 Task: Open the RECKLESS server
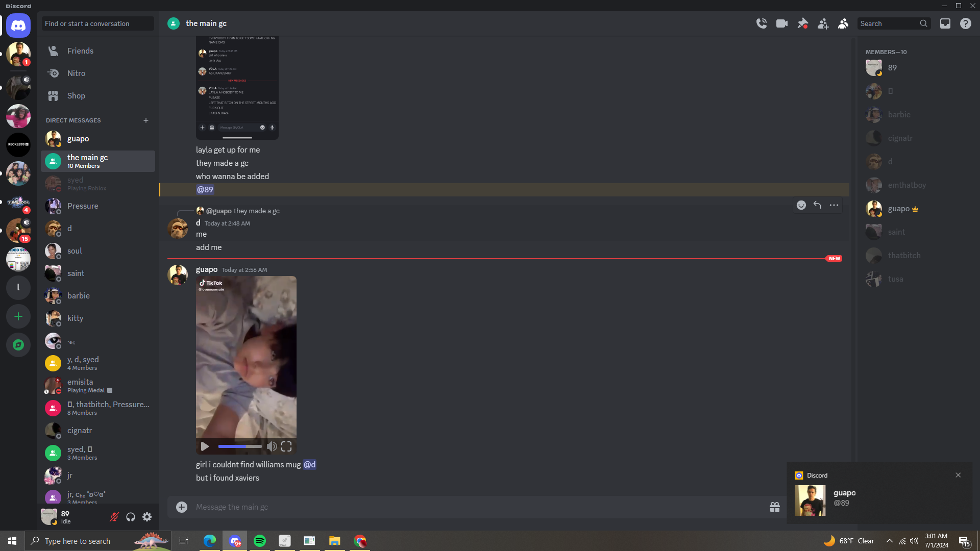pyautogui.click(x=18, y=144)
